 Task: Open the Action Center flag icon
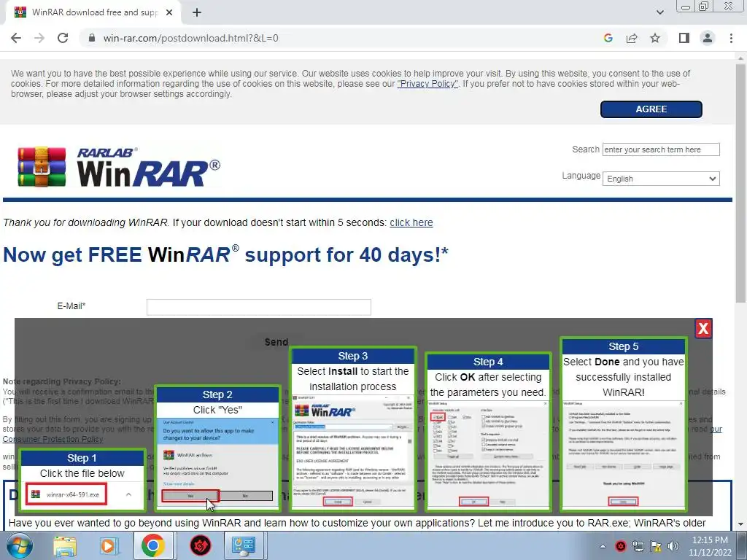656,546
